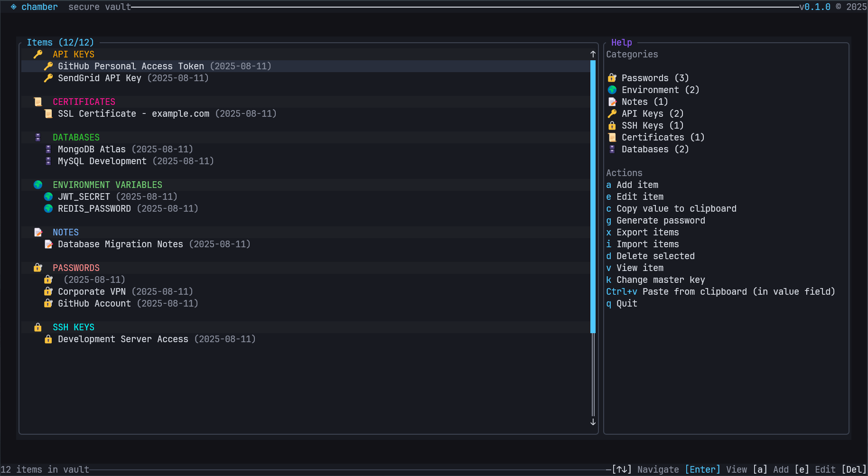Select the REDIS_PASSWORD environment variable
The image size is (868, 476).
[x=94, y=209]
